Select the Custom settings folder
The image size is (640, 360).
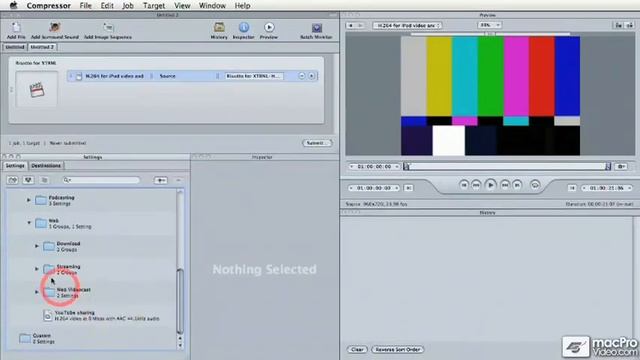click(x=91, y=338)
